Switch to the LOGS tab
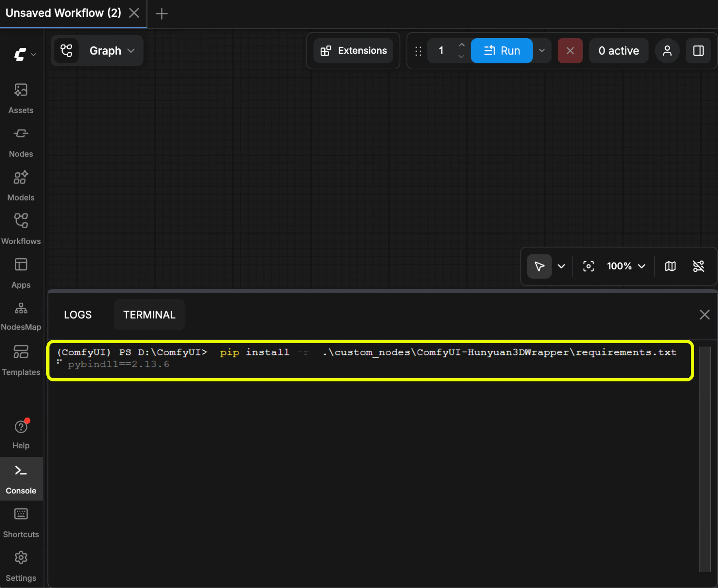The height and width of the screenshot is (588, 718). pyautogui.click(x=78, y=314)
